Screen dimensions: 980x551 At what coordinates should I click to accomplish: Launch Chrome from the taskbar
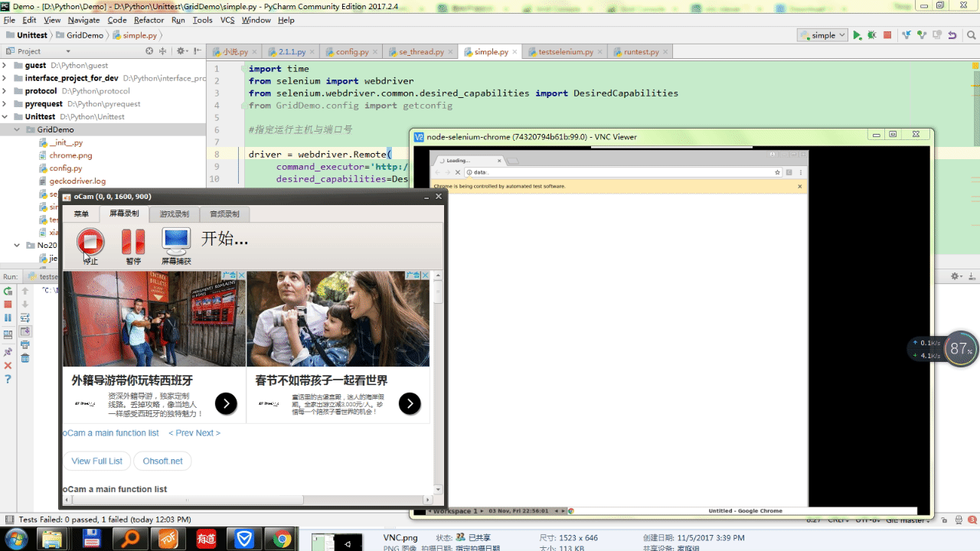[x=282, y=540]
